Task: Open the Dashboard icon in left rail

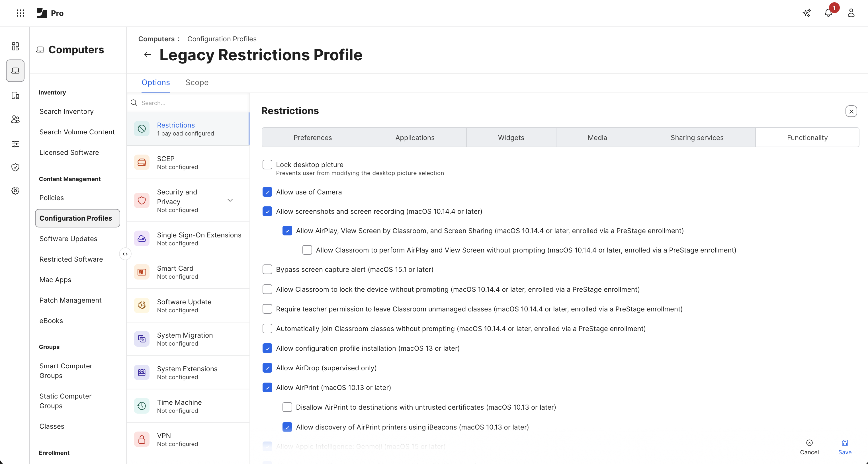Action: (15, 46)
